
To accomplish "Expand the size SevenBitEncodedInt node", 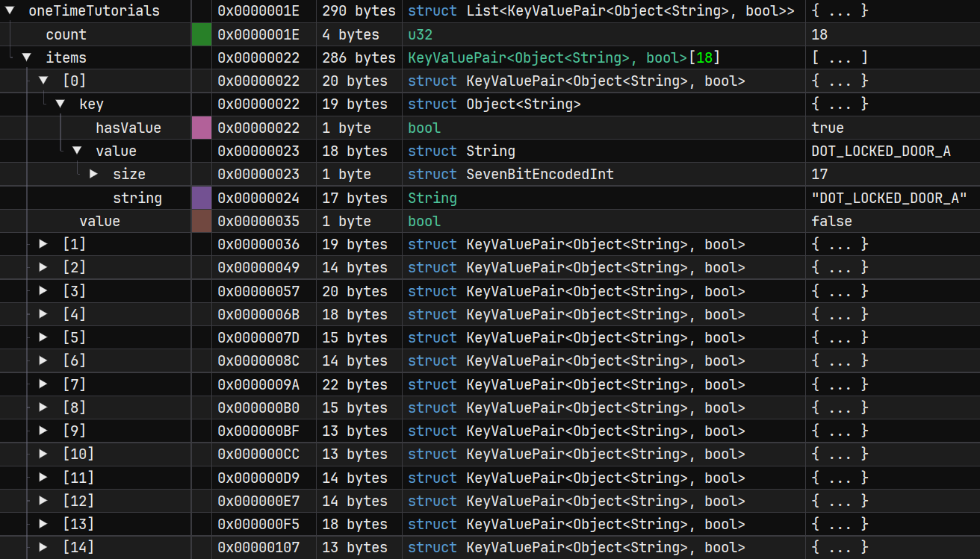I will click(x=93, y=174).
